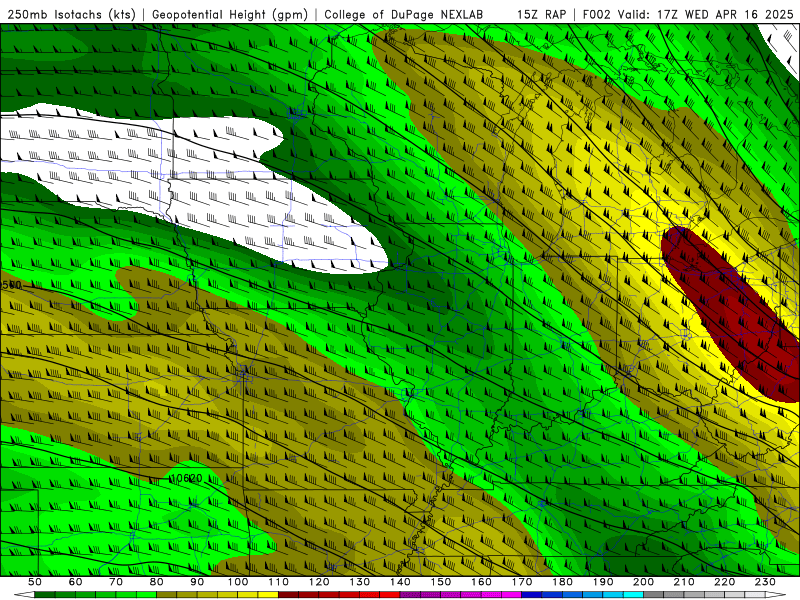
Task: Click the '60' value on the color scale
Action: (x=76, y=582)
